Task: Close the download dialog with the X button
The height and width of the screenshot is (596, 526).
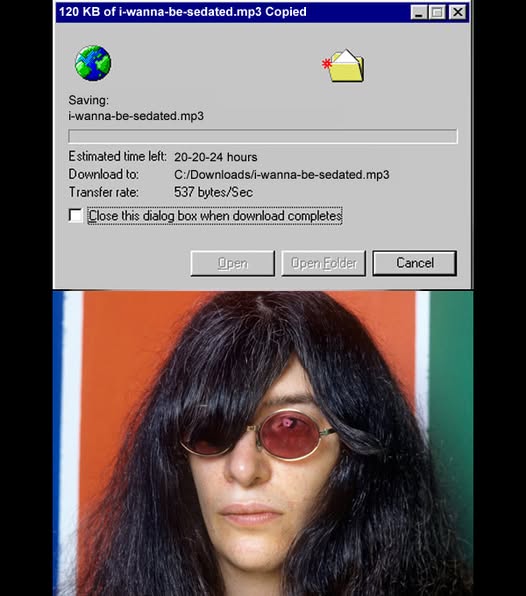Action: pos(458,12)
